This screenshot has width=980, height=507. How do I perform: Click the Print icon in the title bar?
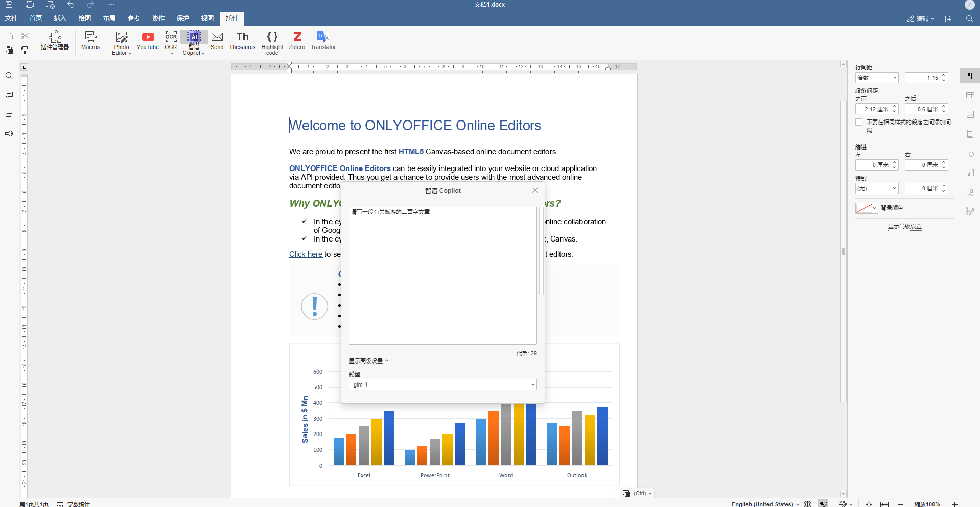coord(30,5)
